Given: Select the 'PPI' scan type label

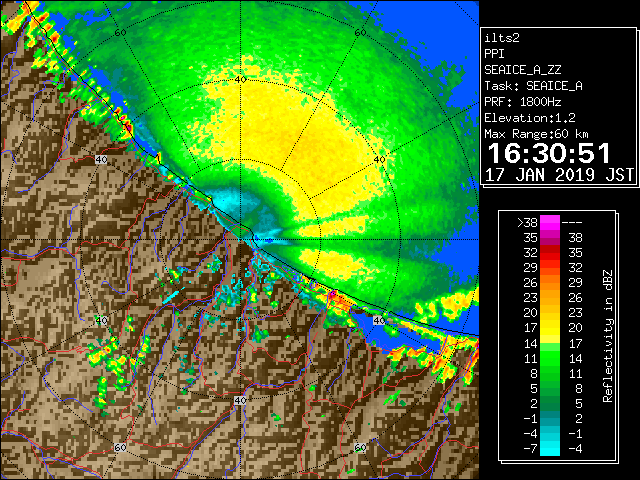Looking at the screenshot, I should click(x=494, y=54).
